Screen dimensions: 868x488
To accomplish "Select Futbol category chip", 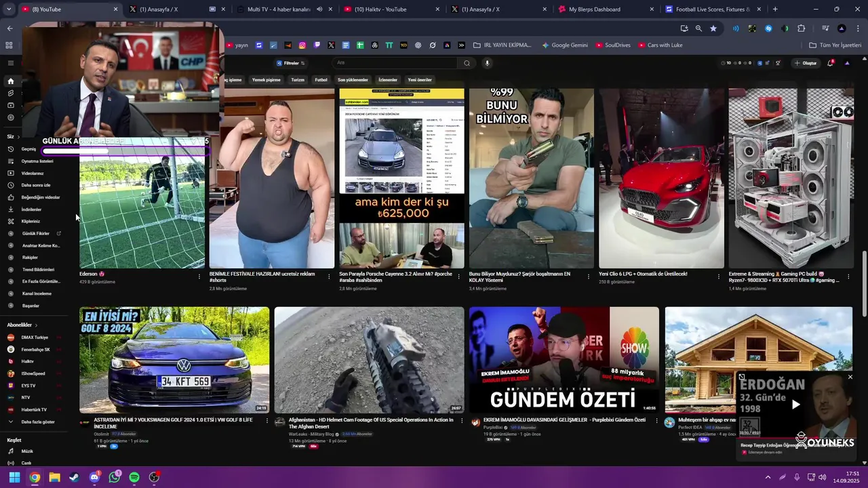I will [321, 80].
